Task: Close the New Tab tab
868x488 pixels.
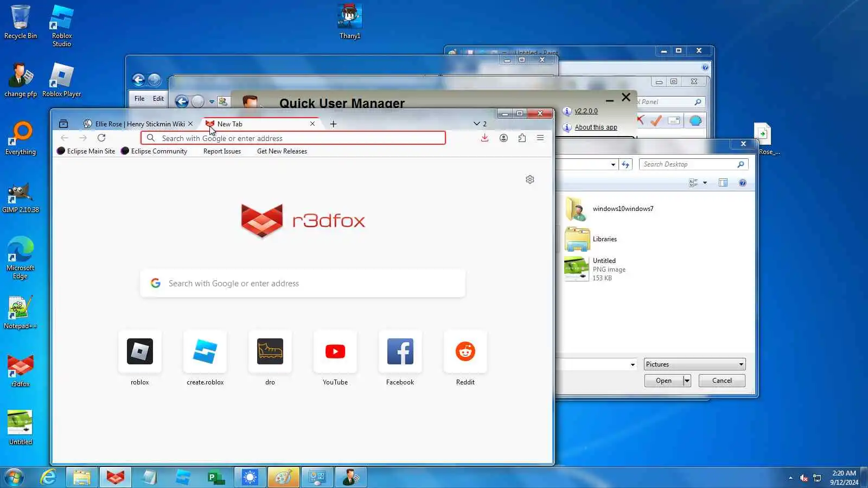Action: (x=312, y=124)
